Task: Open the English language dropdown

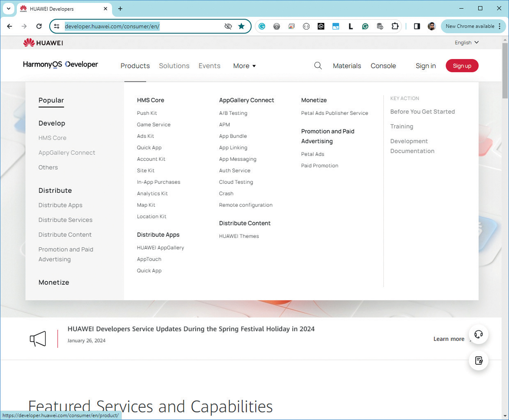Action: point(466,43)
